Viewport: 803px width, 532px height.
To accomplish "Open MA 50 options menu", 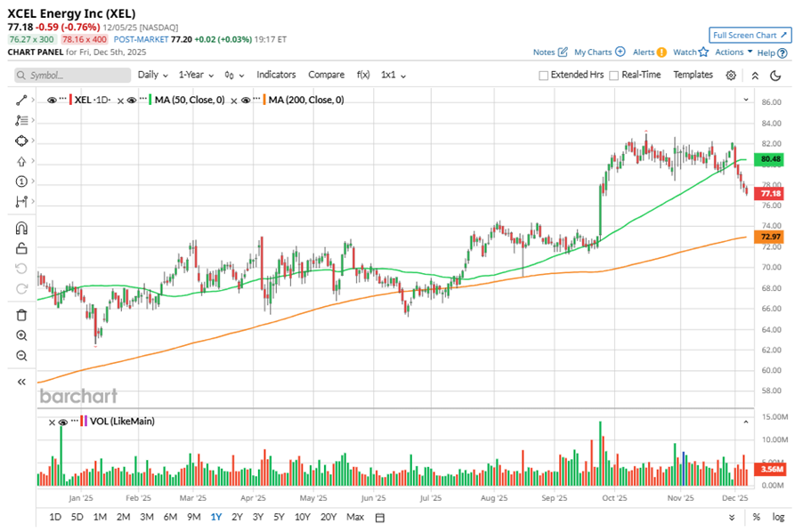I will click(142, 100).
